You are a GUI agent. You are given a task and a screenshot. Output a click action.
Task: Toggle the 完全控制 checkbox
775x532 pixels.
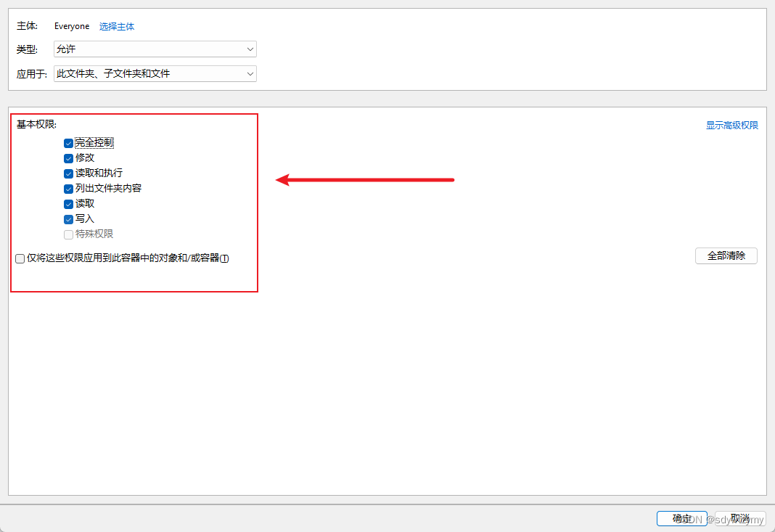(69, 144)
